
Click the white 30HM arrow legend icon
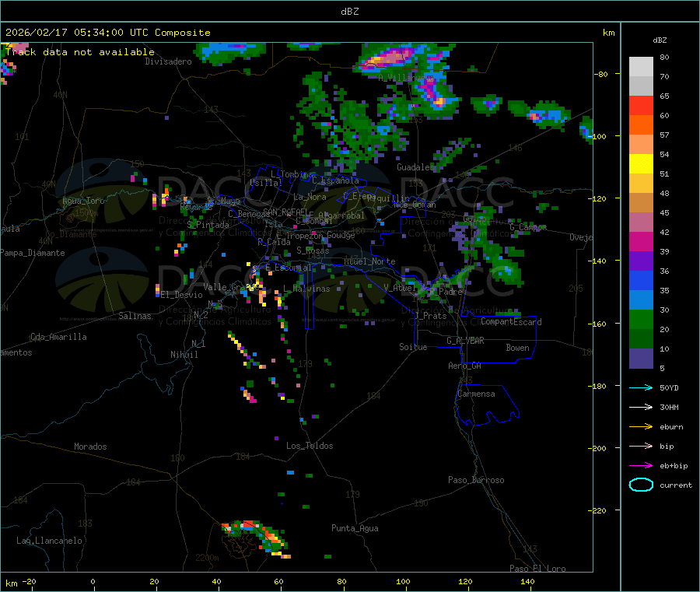coord(641,407)
